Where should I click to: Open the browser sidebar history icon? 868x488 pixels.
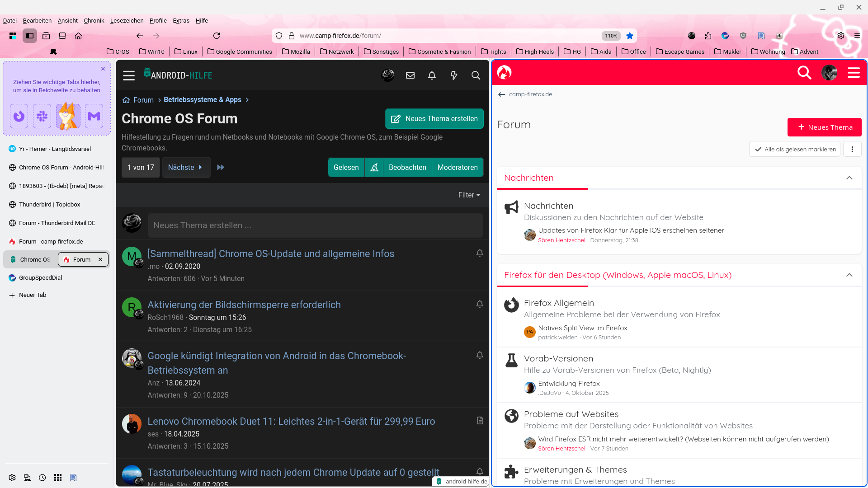click(x=42, y=478)
